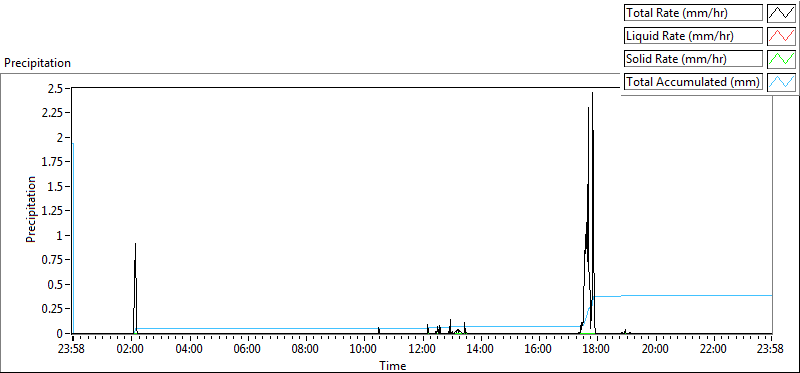
Task: Click the 06:00 time tick label
Action: point(247,350)
